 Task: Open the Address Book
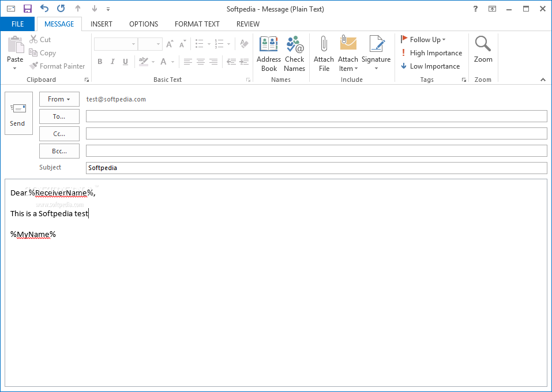coord(269,54)
